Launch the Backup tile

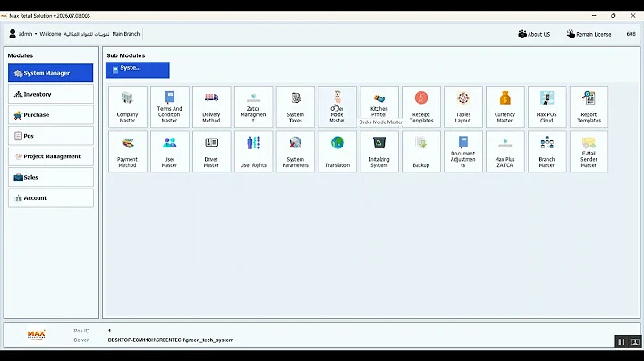click(421, 151)
